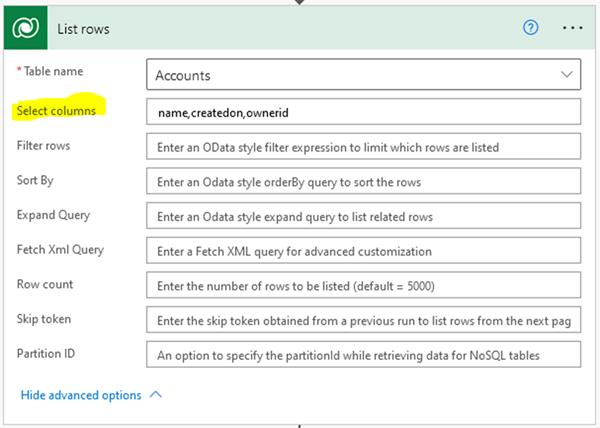Click the Partition ID input field
This screenshot has width=600, height=428.
(362, 354)
